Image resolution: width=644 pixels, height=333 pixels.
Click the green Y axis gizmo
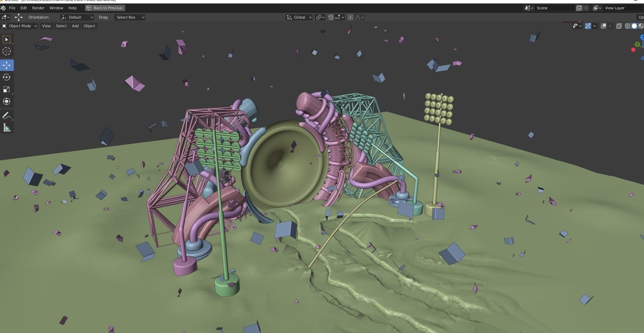[637, 44]
